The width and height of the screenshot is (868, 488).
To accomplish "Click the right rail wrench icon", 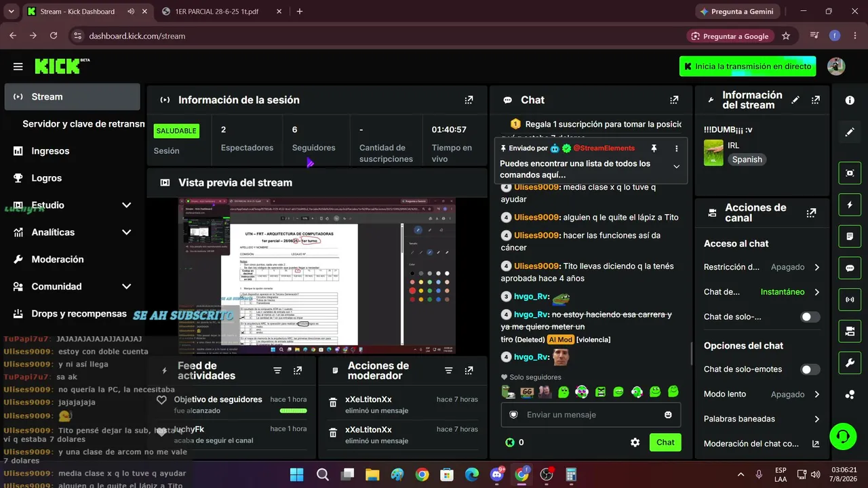I will point(850,363).
